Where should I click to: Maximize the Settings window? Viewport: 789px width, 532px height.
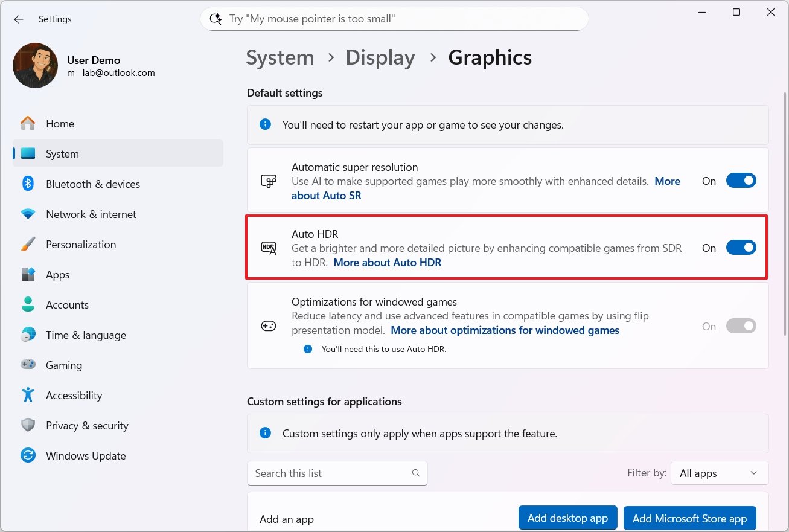point(736,12)
